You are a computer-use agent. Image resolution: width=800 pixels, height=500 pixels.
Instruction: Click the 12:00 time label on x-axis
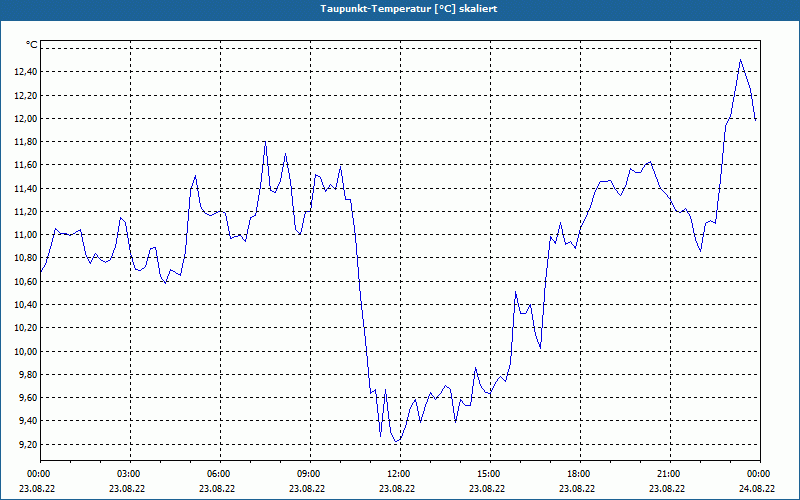coord(400,474)
